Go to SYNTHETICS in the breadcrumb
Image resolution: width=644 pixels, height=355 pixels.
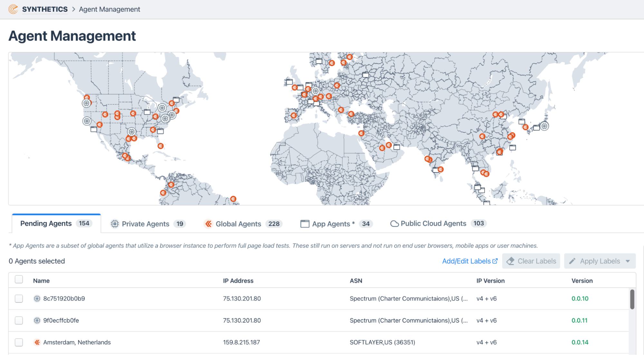[x=45, y=9]
